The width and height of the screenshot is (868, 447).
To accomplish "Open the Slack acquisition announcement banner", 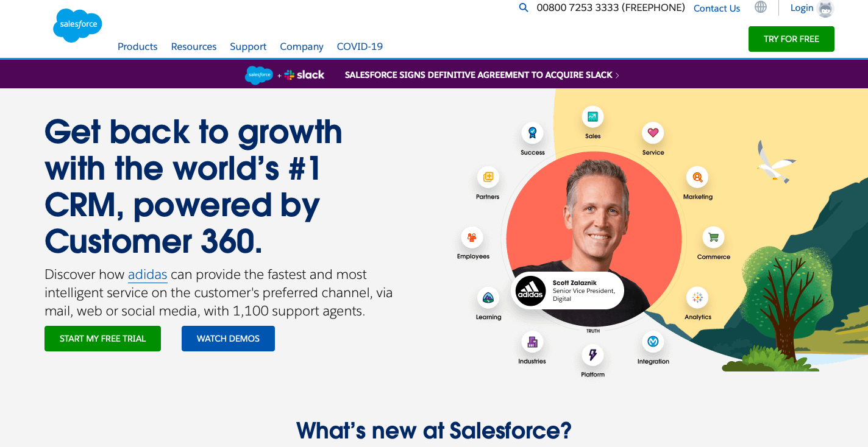I will (433, 75).
